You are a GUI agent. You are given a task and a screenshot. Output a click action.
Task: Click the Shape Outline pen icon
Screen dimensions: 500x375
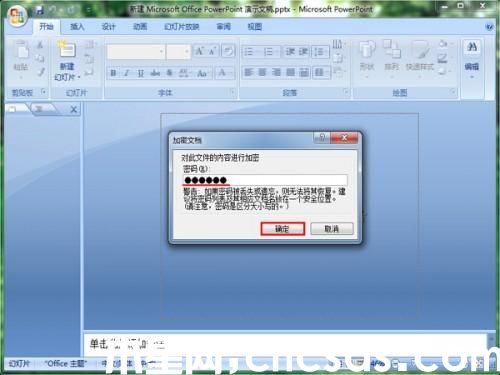[443, 58]
